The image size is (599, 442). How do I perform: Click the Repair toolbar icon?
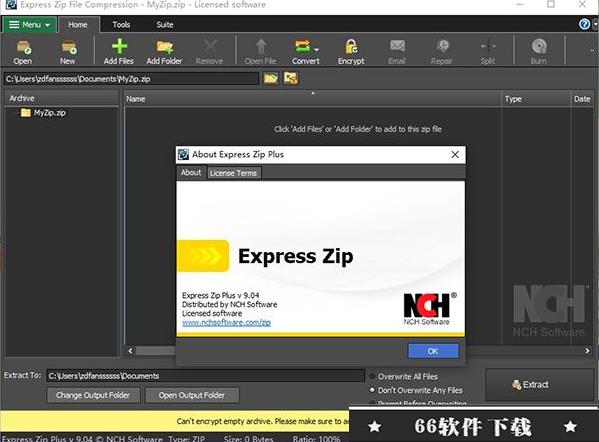442,52
